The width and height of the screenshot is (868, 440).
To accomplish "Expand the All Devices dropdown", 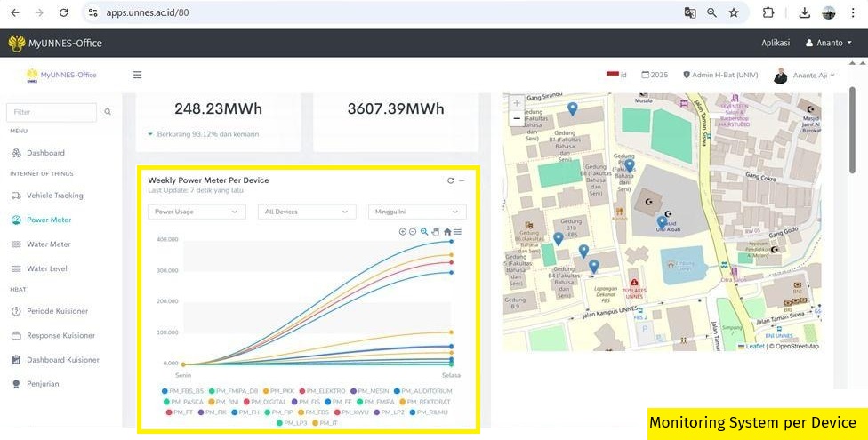I will [307, 212].
